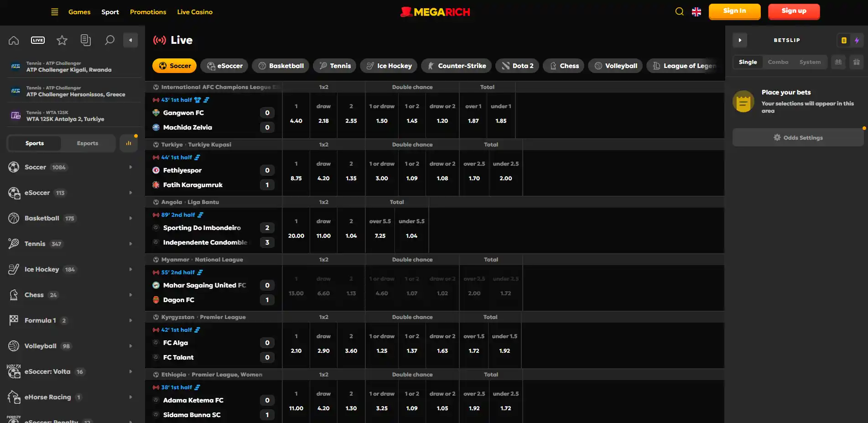Expand the Volleyball 98 category arrow

point(130,346)
